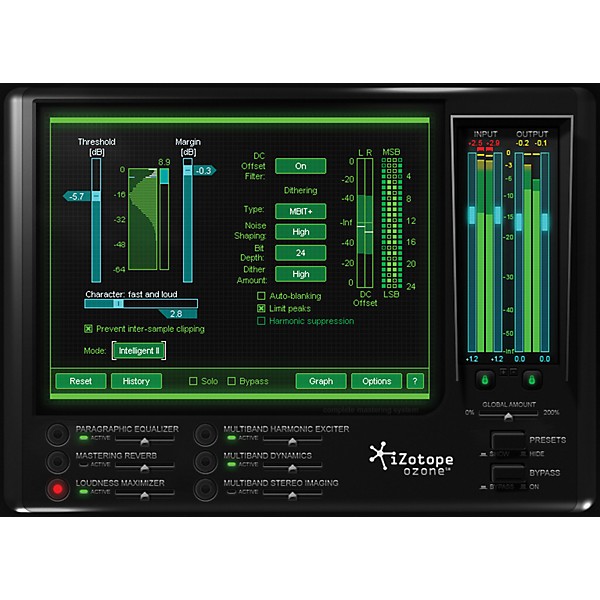
Task: Click the DC Offset L R meter
Action: coord(365,223)
